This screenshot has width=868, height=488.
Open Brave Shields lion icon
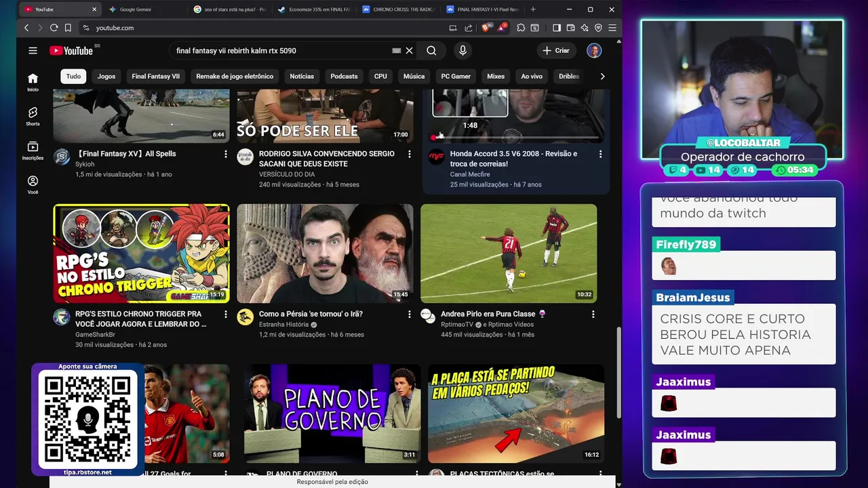click(x=486, y=28)
